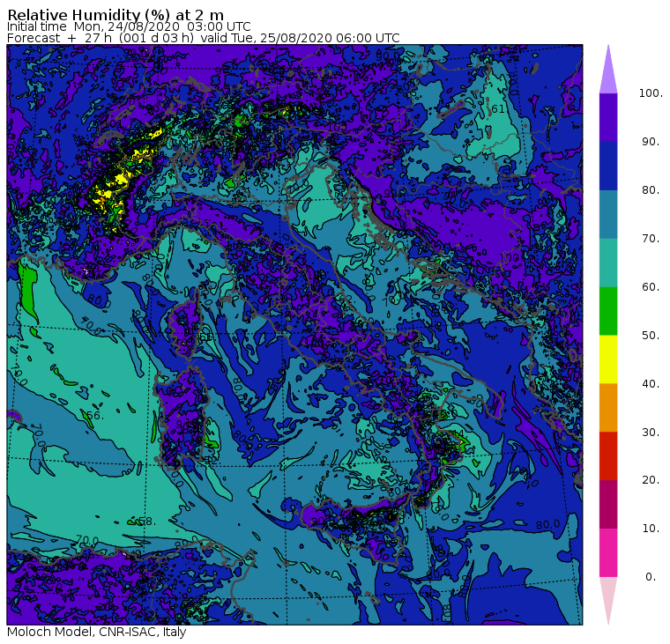Image resolution: width=670 pixels, height=644 pixels.
Task: Click the '50.' color bar label
Action: [651, 336]
